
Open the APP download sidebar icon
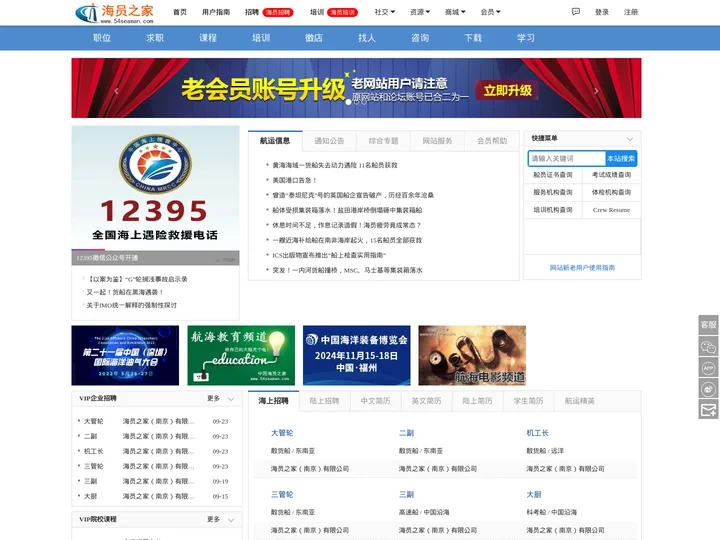[x=708, y=368]
